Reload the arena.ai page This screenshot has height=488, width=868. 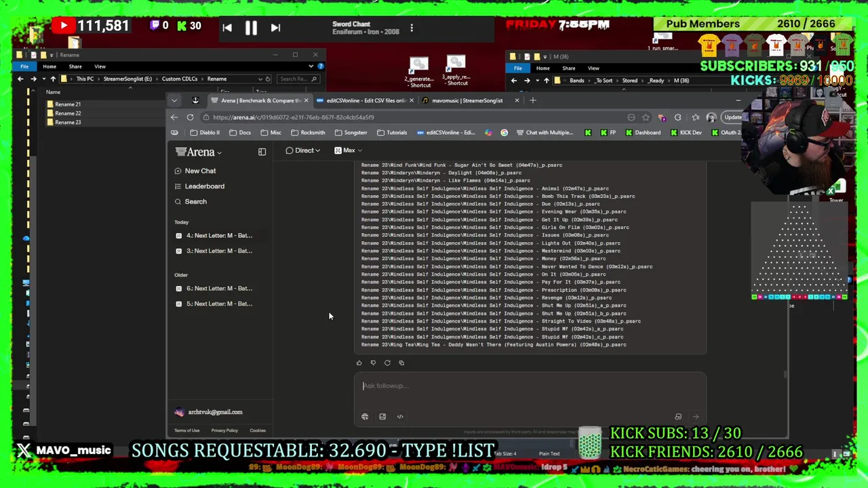(x=191, y=117)
